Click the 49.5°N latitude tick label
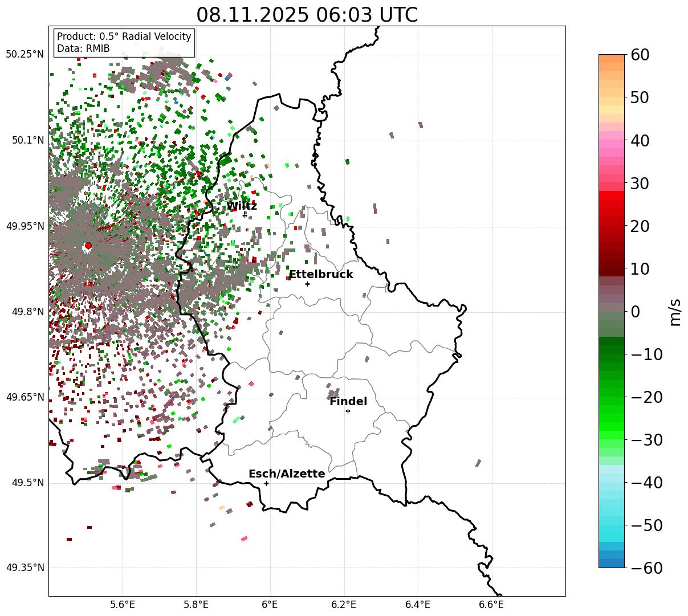Image resolution: width=688 pixels, height=616 pixels. [27, 483]
